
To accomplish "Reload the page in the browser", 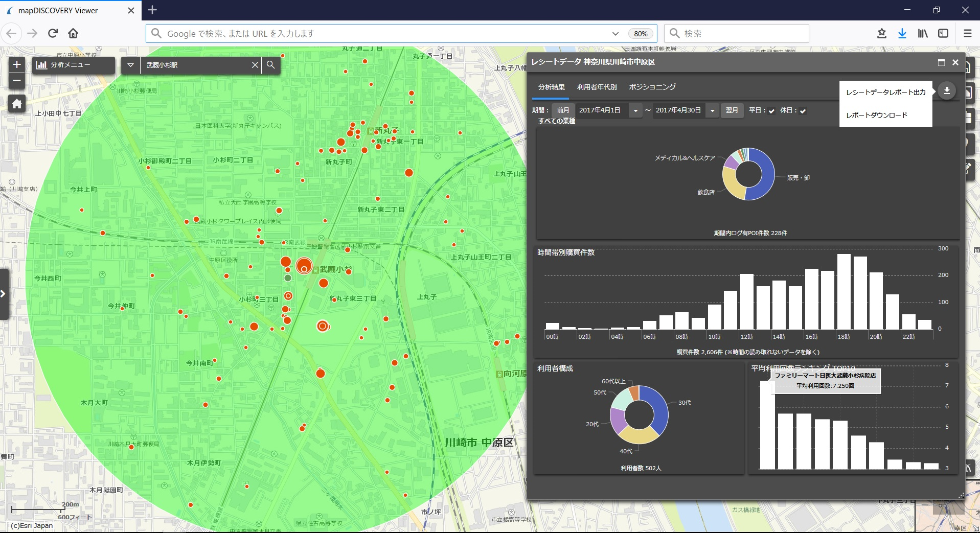I will click(53, 33).
